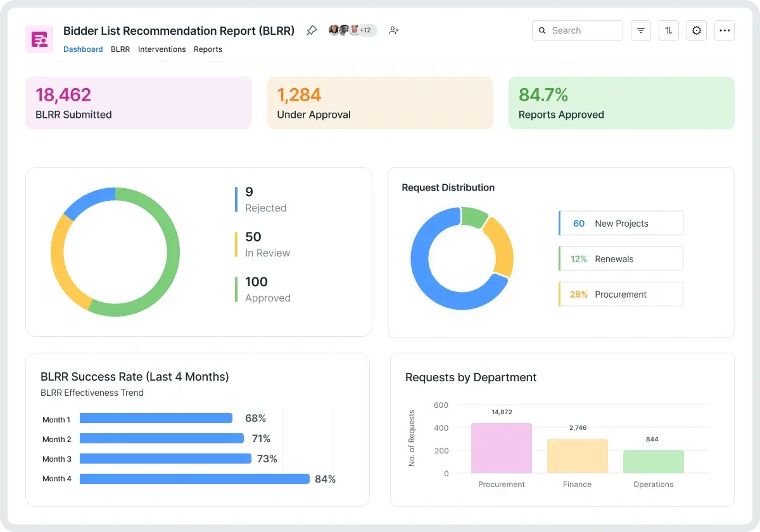Click the add member icon
The image size is (760, 532).
click(x=394, y=30)
